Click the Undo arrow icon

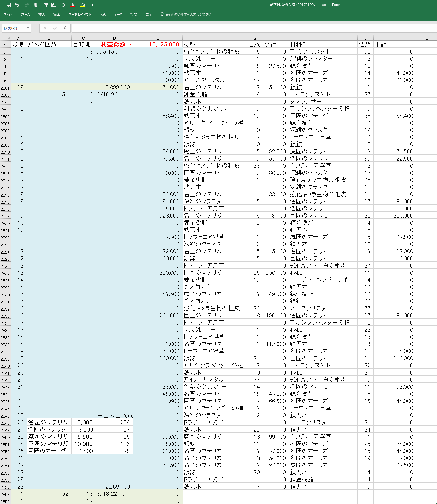coord(17,5)
